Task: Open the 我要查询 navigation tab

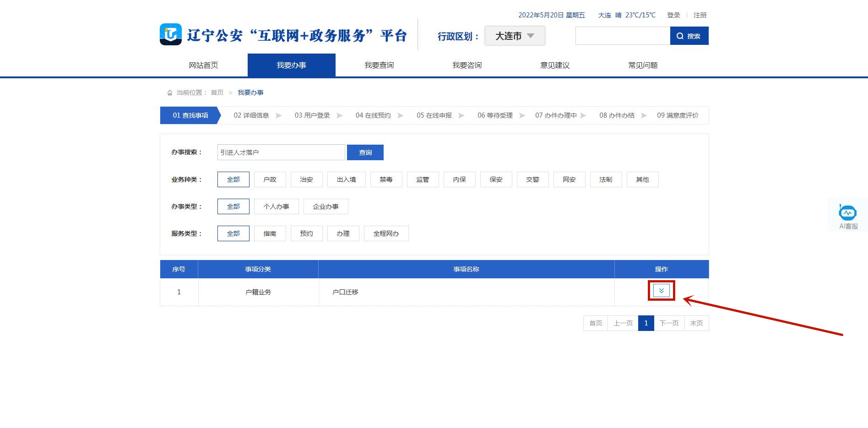Action: pyautogui.click(x=379, y=65)
